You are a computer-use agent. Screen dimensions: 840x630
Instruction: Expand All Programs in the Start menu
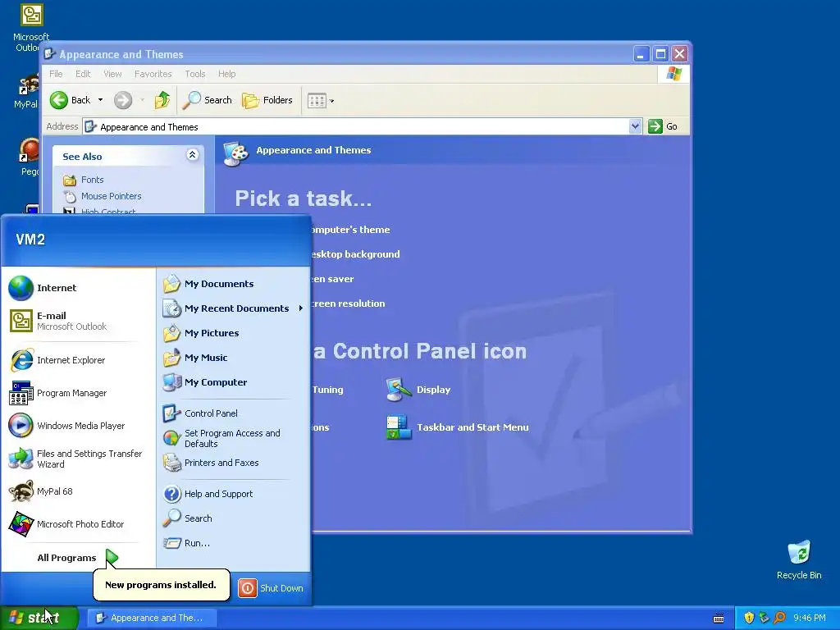[x=78, y=558]
